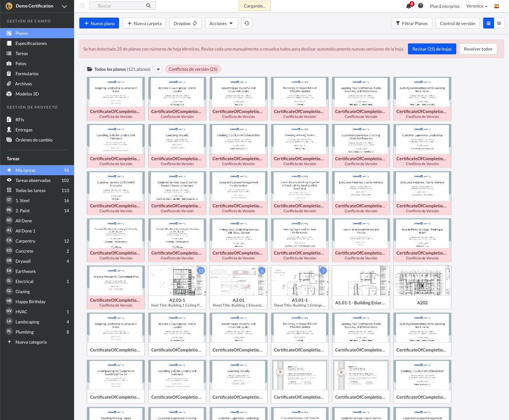Click the Especificaciones sidebar icon

click(x=9, y=43)
